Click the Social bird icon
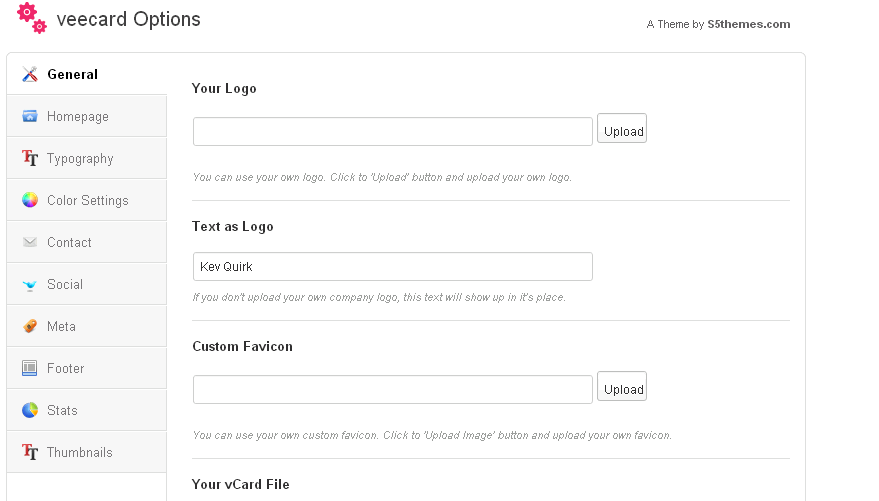Screen dimensions: 879x501 coord(29,285)
